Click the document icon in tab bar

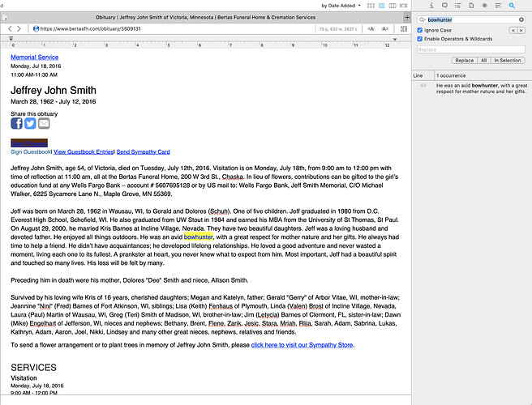pos(5,18)
